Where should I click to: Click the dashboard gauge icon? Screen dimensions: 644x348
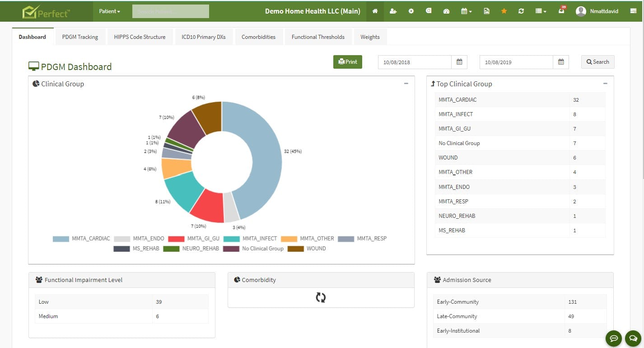[x=446, y=11]
